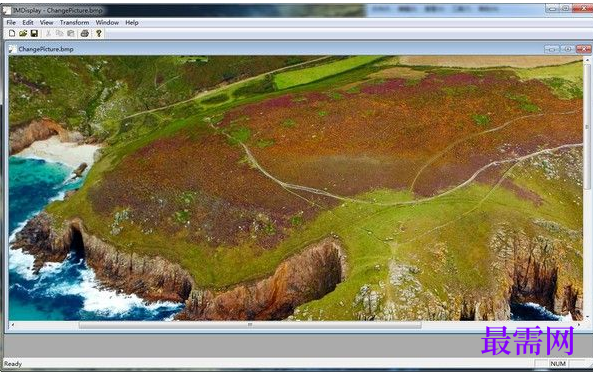Viewport: 593px width, 372px height.
Task: Click the IMDisplay application icon in title bar
Action: click(x=6, y=11)
